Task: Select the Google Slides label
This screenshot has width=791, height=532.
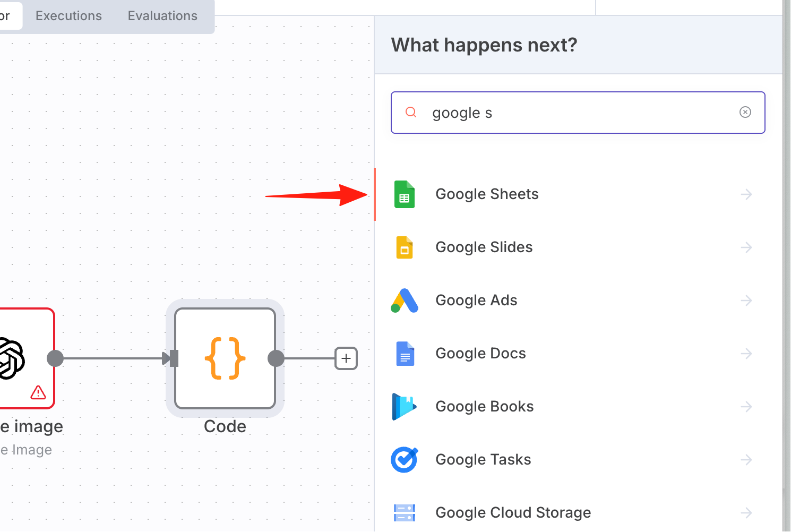Action: tap(484, 247)
